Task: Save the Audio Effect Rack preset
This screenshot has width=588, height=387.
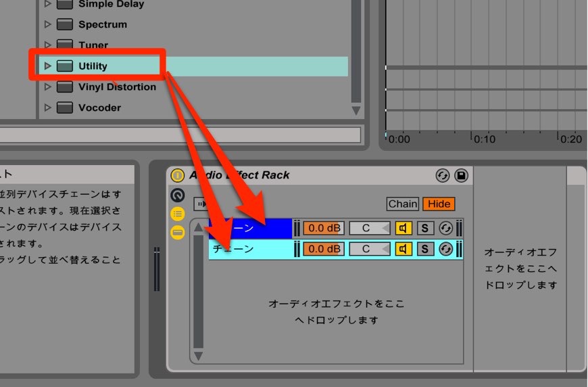Action: tap(461, 175)
